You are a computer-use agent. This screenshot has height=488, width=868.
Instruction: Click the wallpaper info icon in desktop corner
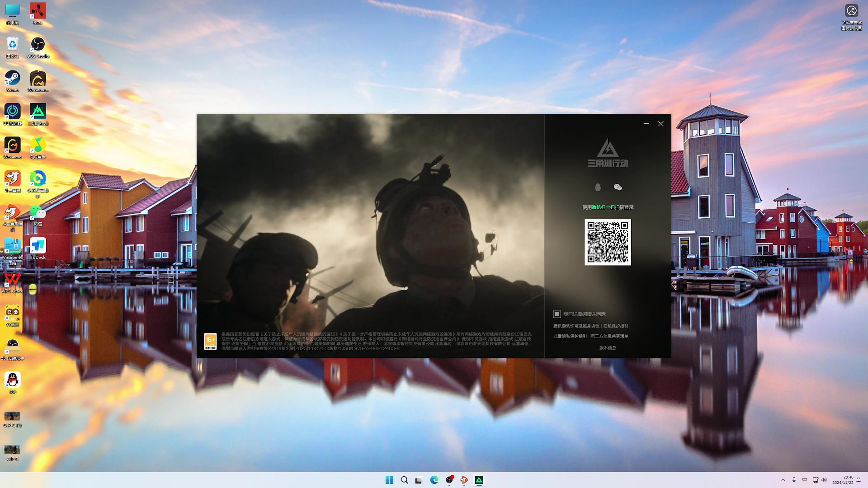(852, 17)
